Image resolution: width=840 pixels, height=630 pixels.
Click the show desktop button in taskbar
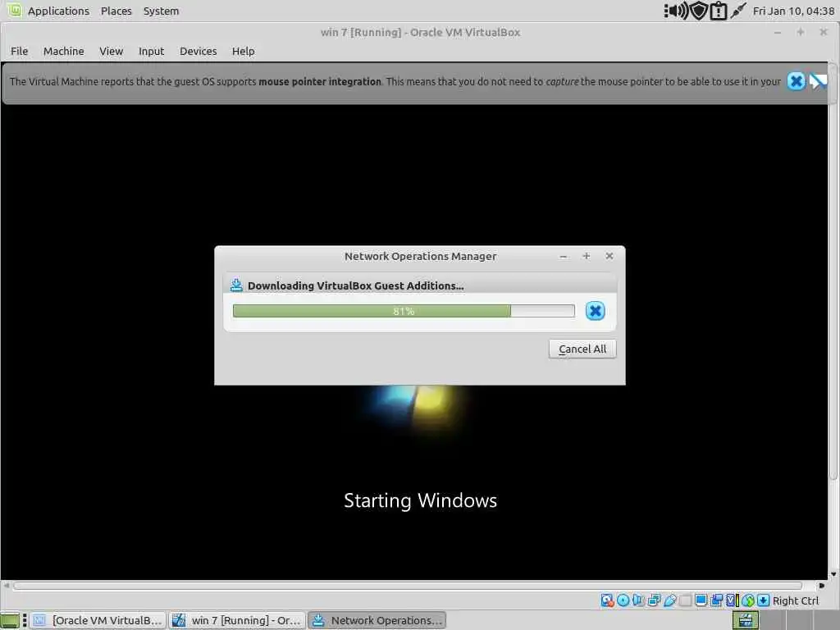(x=10, y=620)
